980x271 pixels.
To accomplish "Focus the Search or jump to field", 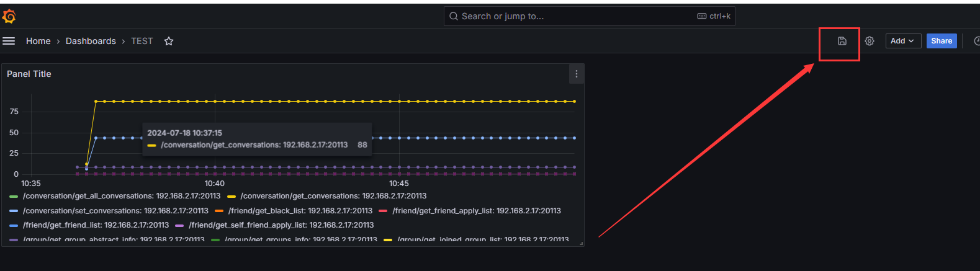I will (x=571, y=16).
